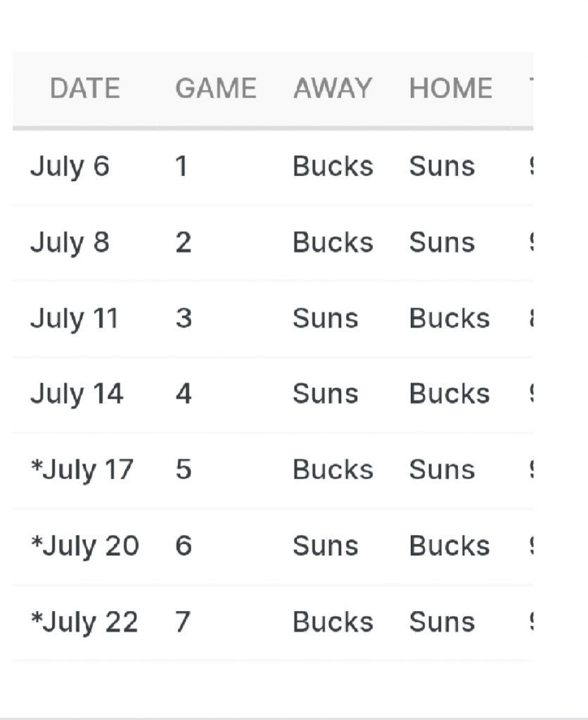Click Suns home team in Game 7 row
This screenshot has height=720, width=588.
click(x=442, y=622)
